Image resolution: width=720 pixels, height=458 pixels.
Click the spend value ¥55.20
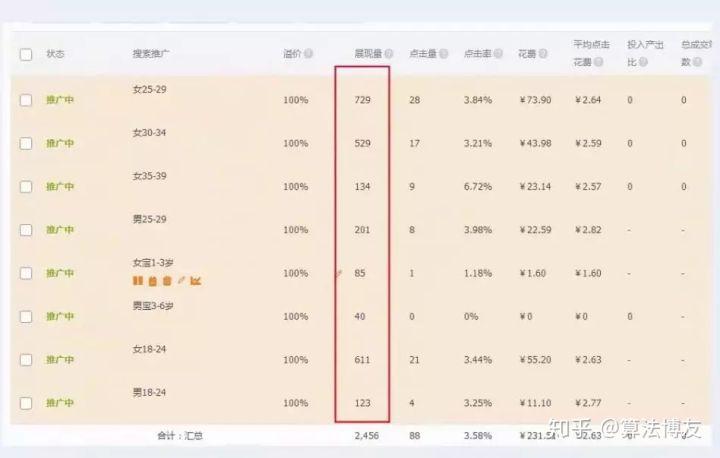pos(535,360)
